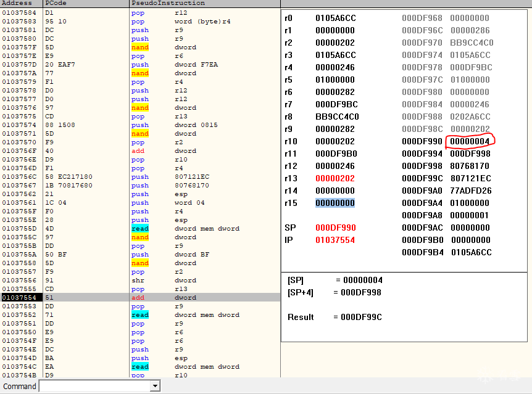Select r7 register value 000DF9BC
Image resolution: width=532 pixels, height=394 pixels.
pyautogui.click(x=336, y=104)
